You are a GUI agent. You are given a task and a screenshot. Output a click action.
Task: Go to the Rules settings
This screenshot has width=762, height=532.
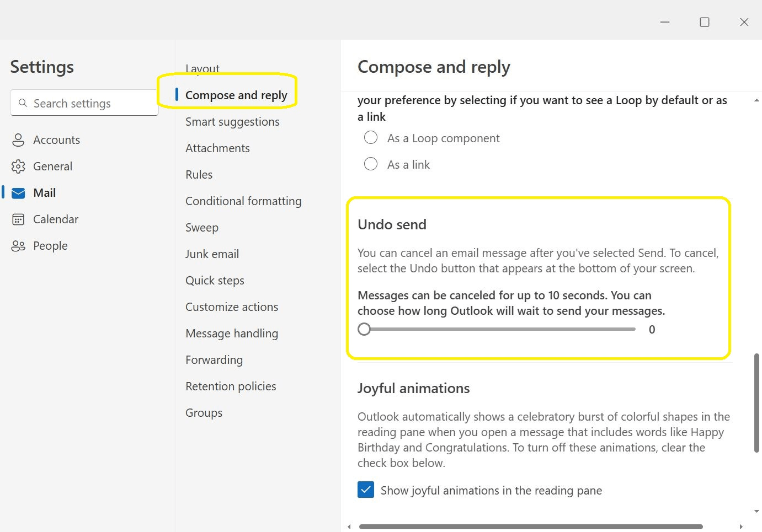coord(199,175)
